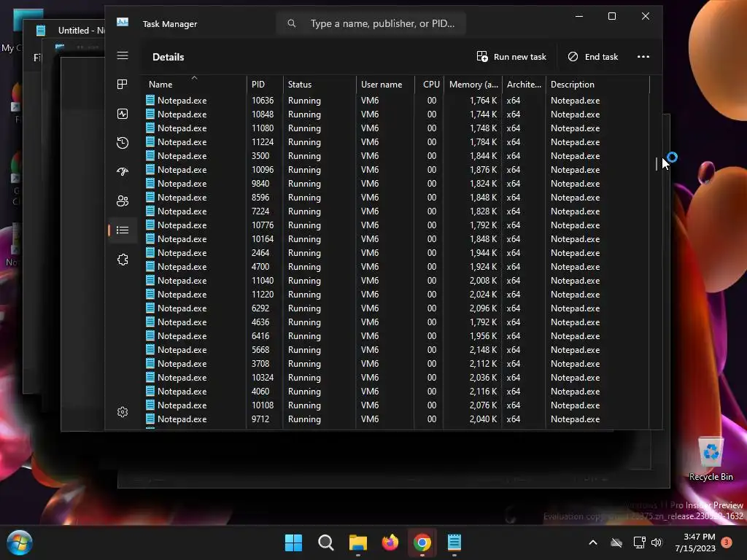
Task: Click the icon of Notepad.exe PID 9712
Action: coord(150,419)
